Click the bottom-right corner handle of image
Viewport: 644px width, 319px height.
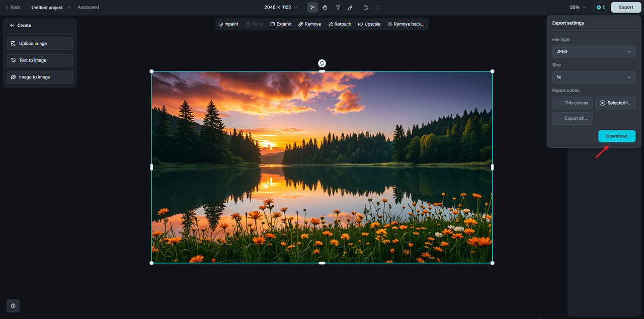[492, 263]
